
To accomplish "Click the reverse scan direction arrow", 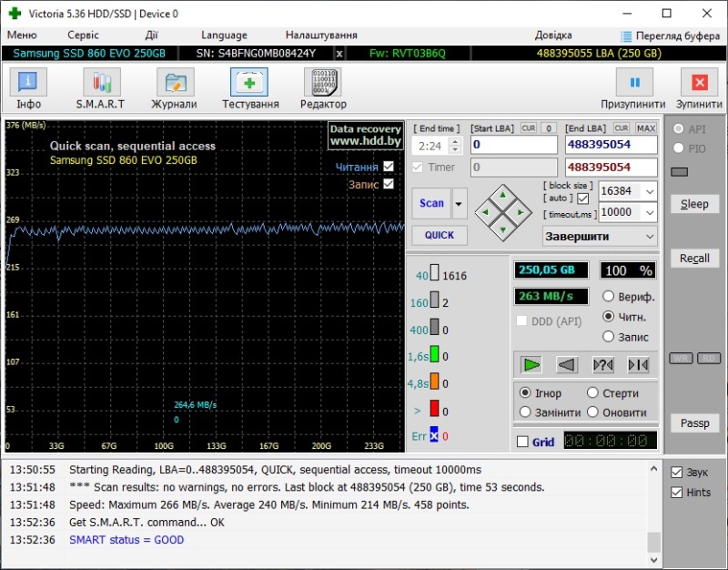I will coord(567,365).
